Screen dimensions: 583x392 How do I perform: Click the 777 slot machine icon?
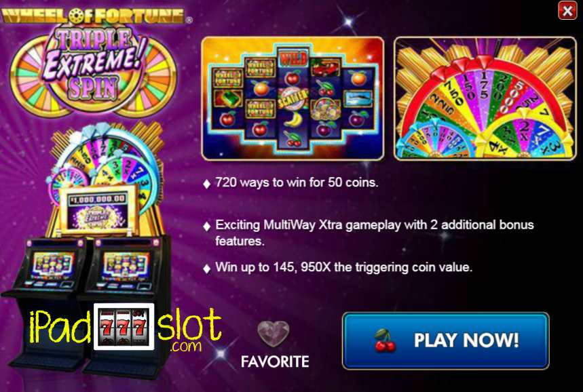coord(124,327)
